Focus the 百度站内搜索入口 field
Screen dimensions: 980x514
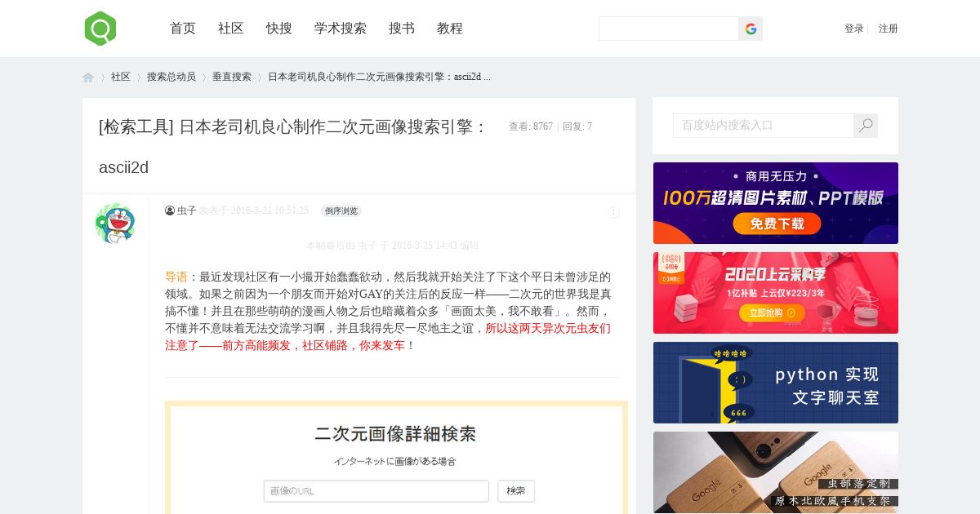[x=763, y=126]
